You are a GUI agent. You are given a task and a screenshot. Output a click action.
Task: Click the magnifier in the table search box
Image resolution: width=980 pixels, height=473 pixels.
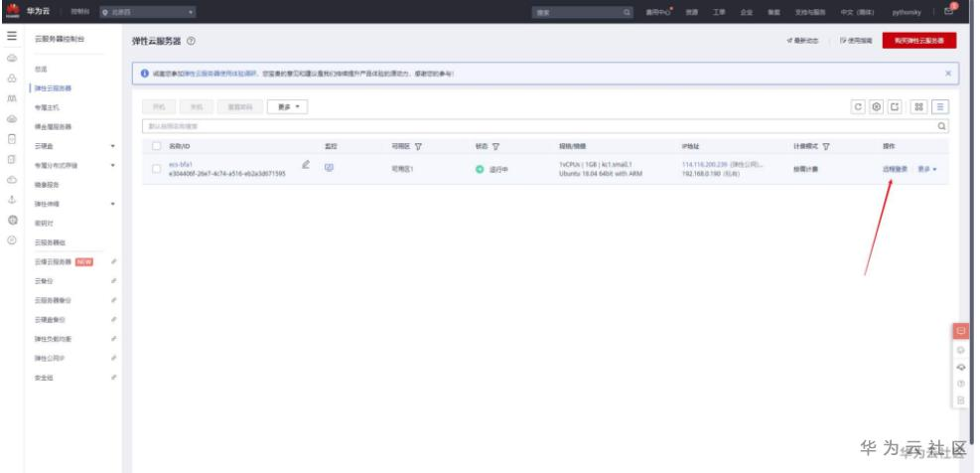[941, 126]
